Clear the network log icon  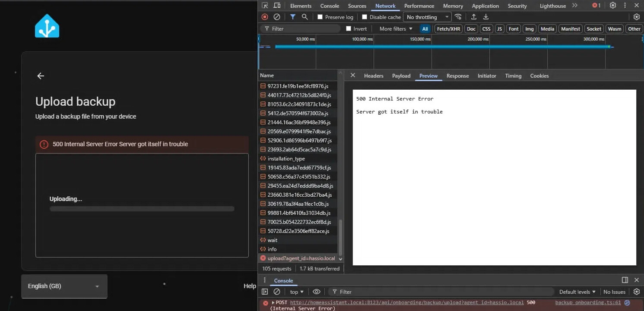point(277,17)
